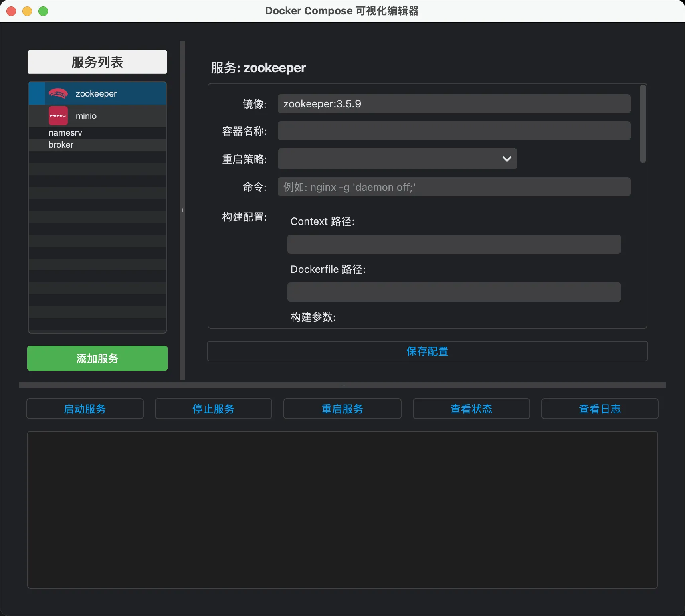
Task: Click 启动服务 to start services
Action: [85, 409]
